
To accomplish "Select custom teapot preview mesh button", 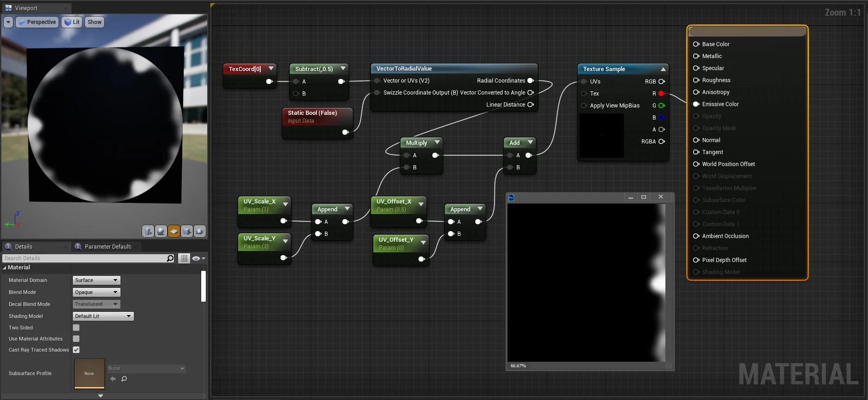I will point(199,231).
